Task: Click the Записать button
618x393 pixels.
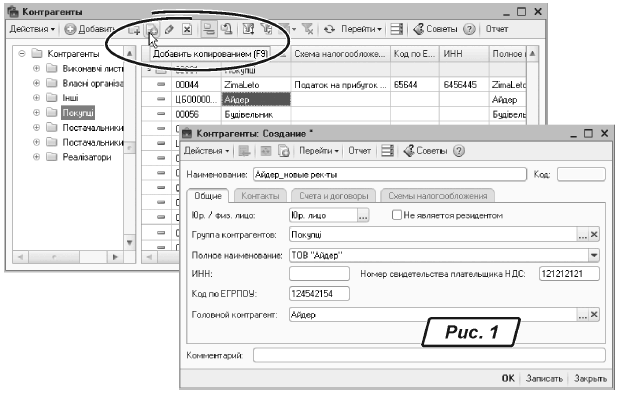Action: point(544,378)
